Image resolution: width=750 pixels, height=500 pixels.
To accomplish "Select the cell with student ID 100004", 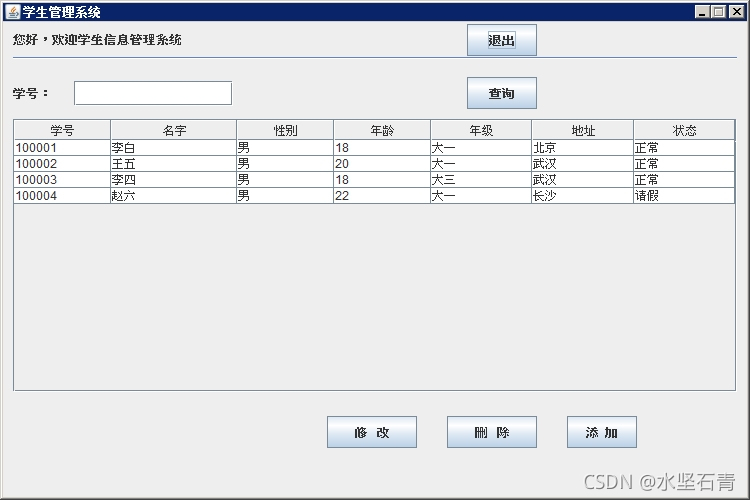I will click(x=62, y=196).
